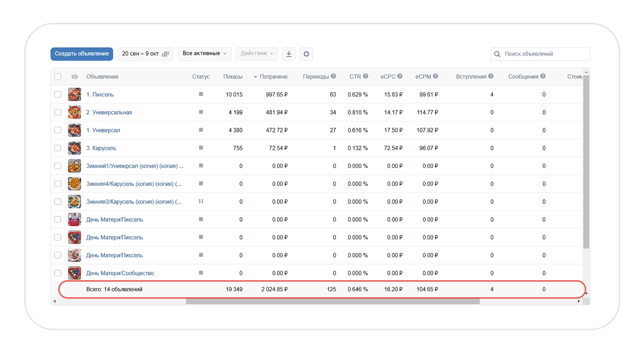Click the download statistics icon
The height and width of the screenshot is (354, 644).
[x=289, y=54]
